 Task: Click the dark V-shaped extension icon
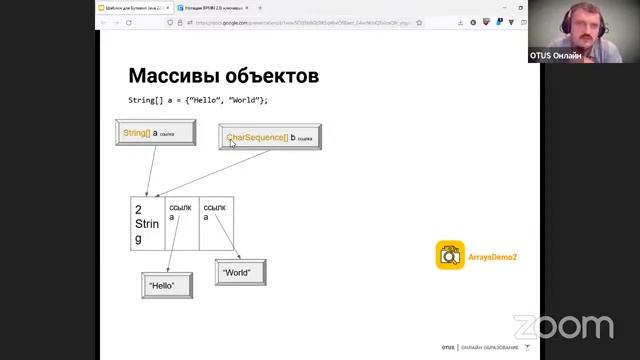511,23
